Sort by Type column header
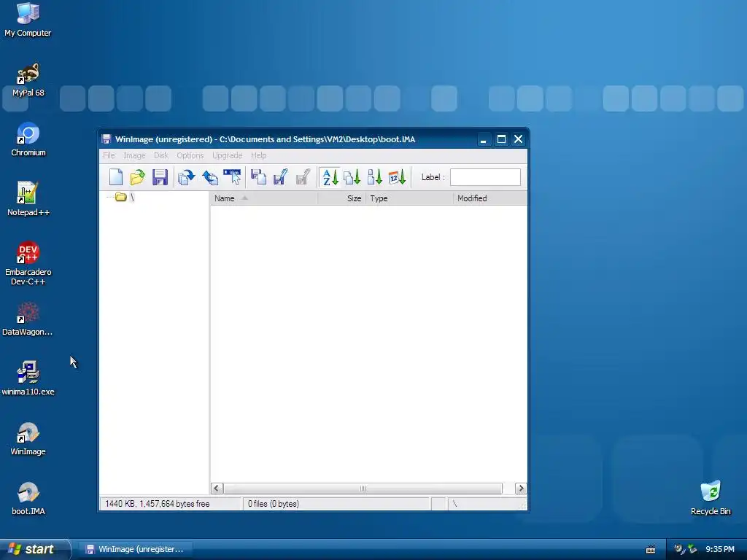 [x=409, y=198]
